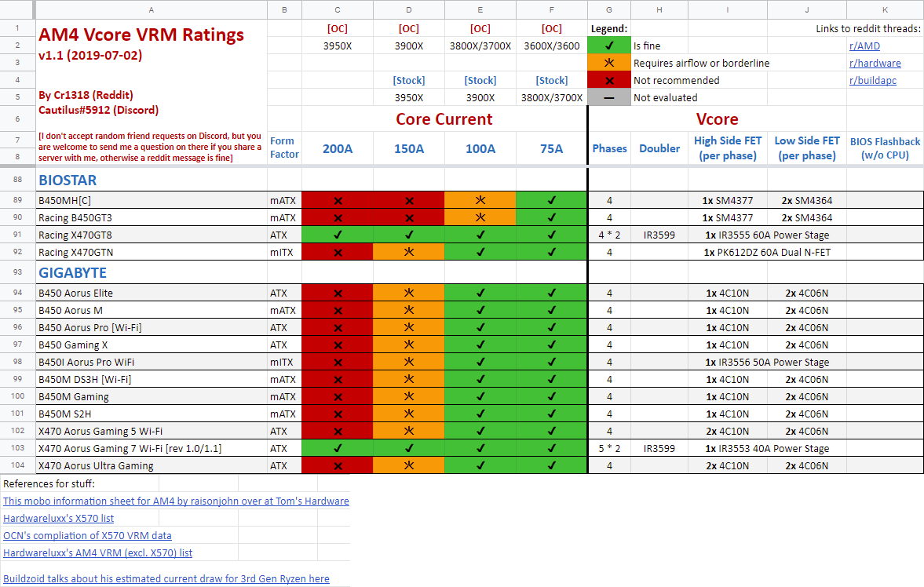Click the 'X470 Aorus Gaming 7 Wi-Fi [rev 1.0/1.1]' cell
Image resolution: width=924 pixels, height=587 pixels.
pos(152,448)
